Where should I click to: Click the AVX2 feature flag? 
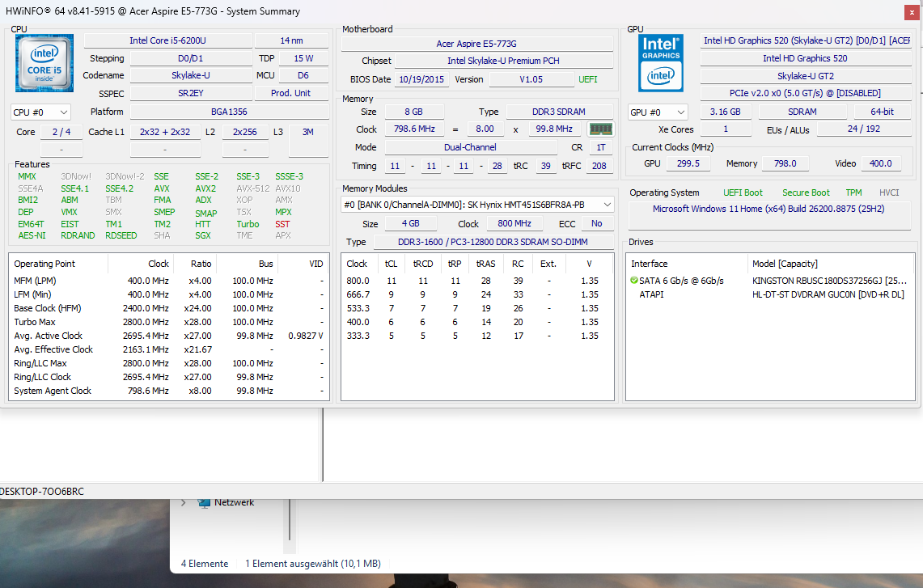click(x=205, y=189)
